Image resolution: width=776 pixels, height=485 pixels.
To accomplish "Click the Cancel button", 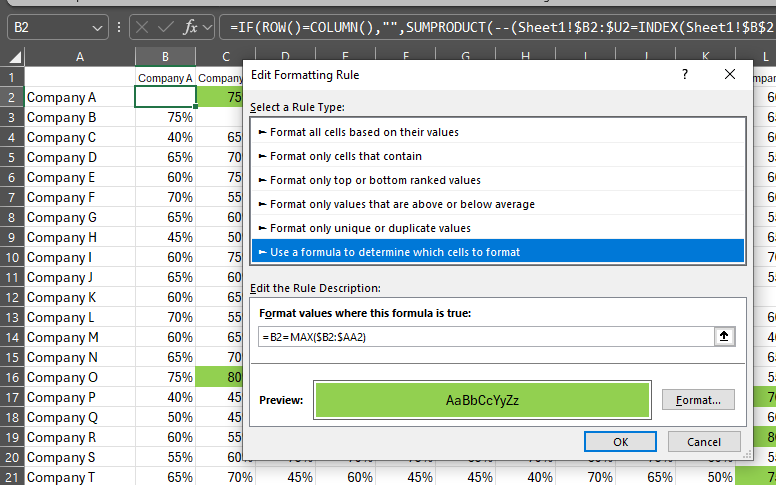I will point(704,441).
